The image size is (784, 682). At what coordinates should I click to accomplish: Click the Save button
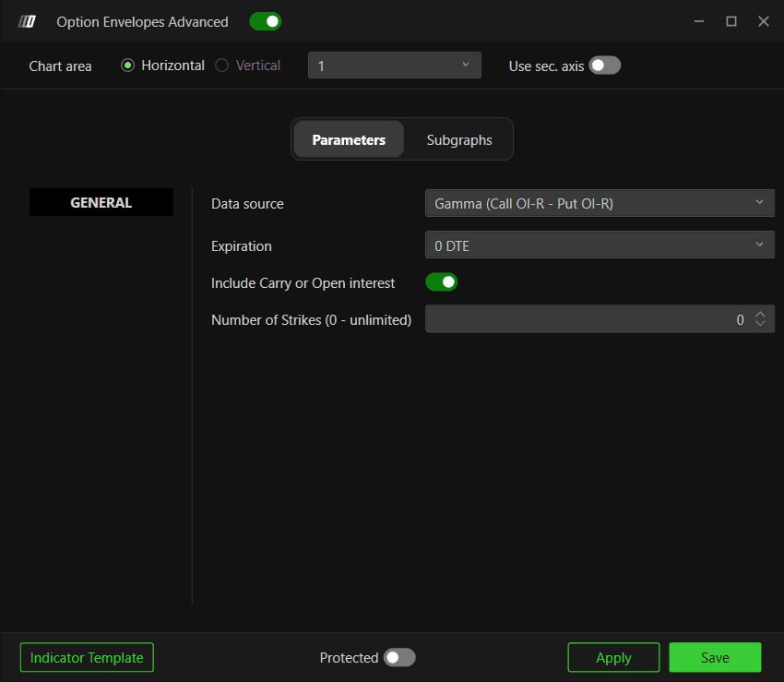(715, 657)
